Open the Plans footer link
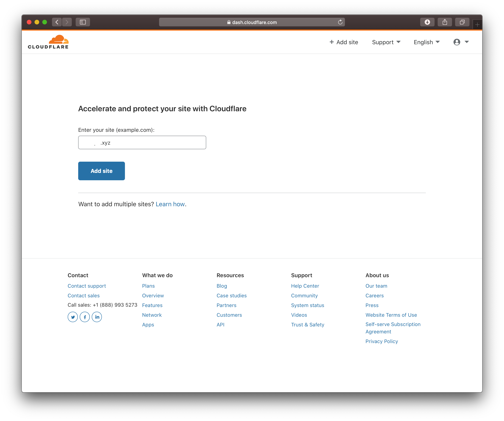 click(x=148, y=286)
